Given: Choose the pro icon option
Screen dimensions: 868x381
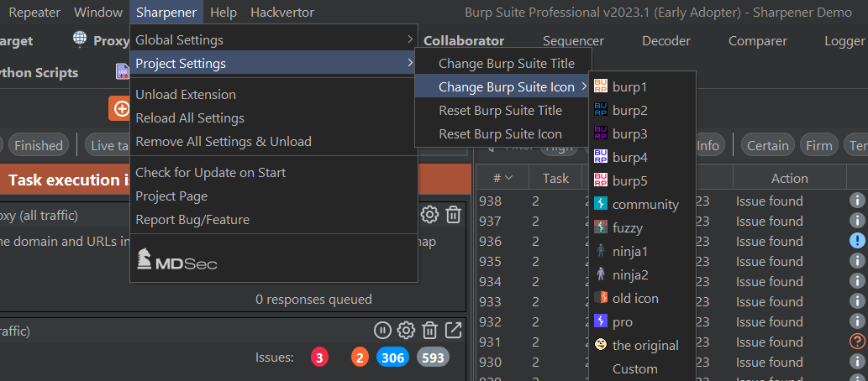Looking at the screenshot, I should 641,321.
